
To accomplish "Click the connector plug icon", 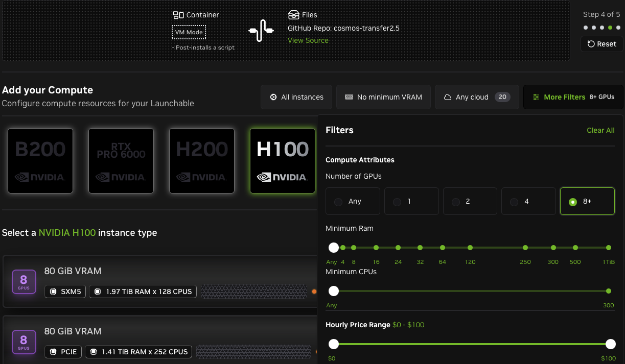I will click(261, 31).
